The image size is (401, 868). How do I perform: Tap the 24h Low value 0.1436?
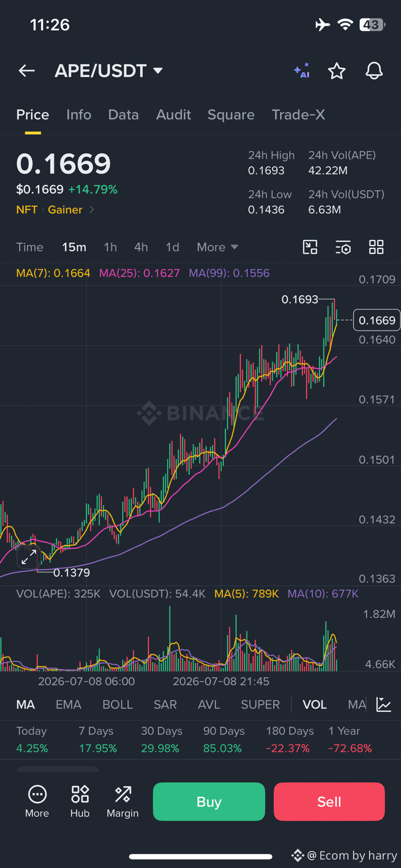click(x=266, y=210)
